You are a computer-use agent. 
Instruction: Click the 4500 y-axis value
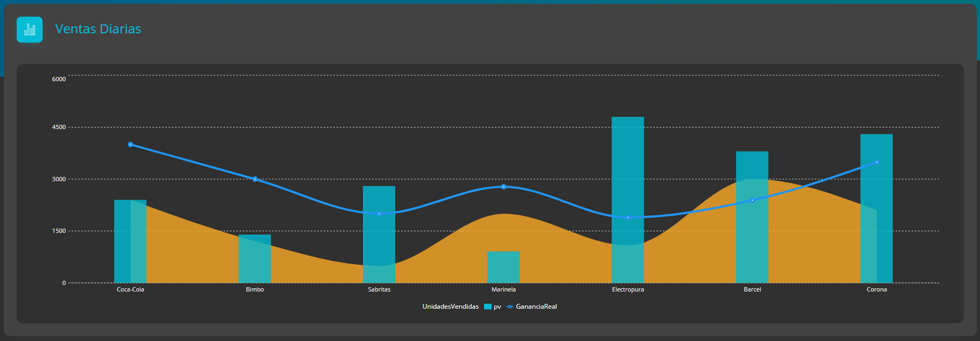pyautogui.click(x=59, y=127)
